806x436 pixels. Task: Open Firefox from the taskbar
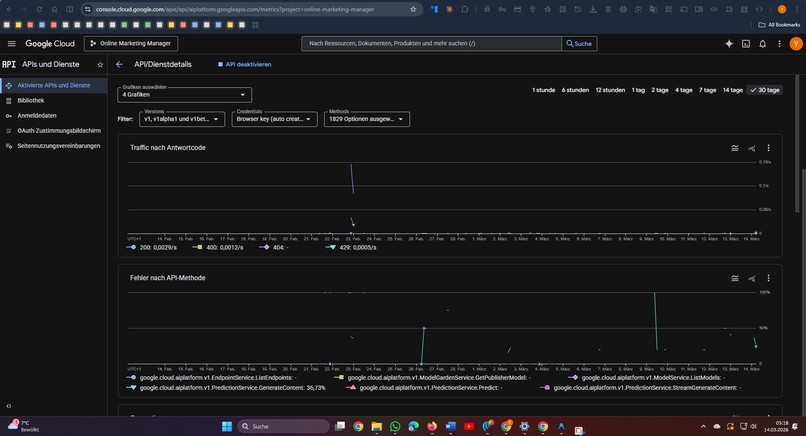tap(432, 426)
